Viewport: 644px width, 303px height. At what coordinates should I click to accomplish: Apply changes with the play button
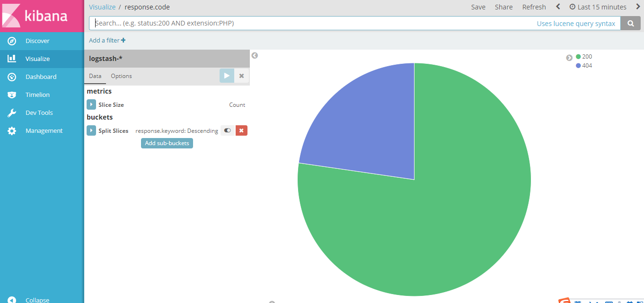[x=227, y=76]
